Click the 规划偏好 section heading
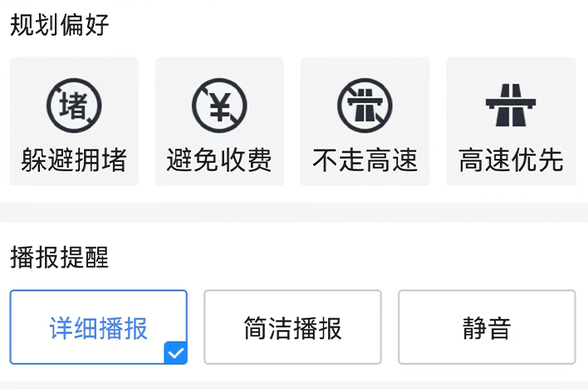The image size is (588, 389). click(x=60, y=25)
